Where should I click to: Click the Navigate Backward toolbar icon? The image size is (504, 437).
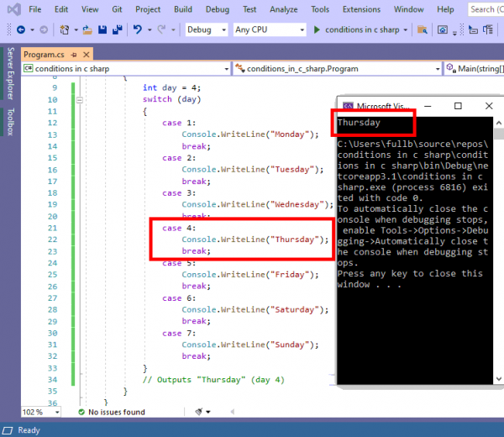21,29
